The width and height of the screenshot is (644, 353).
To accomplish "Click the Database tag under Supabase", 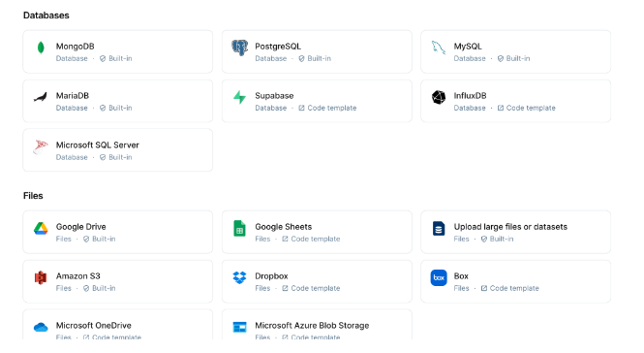I will [270, 108].
